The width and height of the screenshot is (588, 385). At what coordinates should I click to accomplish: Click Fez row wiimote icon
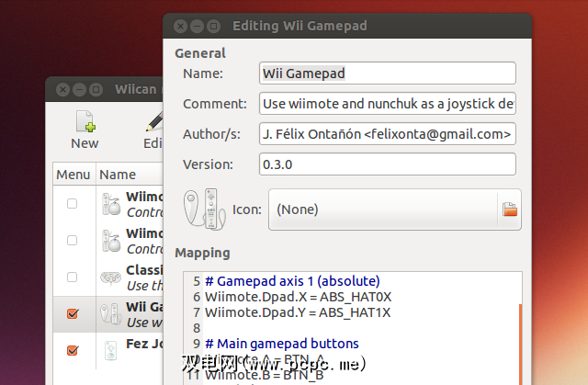coord(111,351)
